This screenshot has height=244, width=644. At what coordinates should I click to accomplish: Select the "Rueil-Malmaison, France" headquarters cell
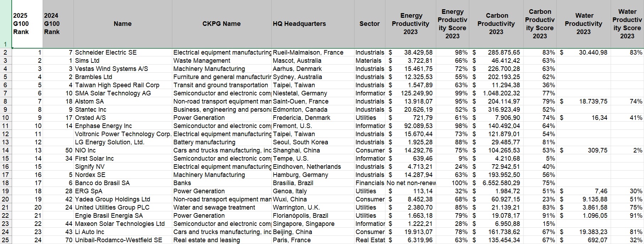[x=313, y=52]
